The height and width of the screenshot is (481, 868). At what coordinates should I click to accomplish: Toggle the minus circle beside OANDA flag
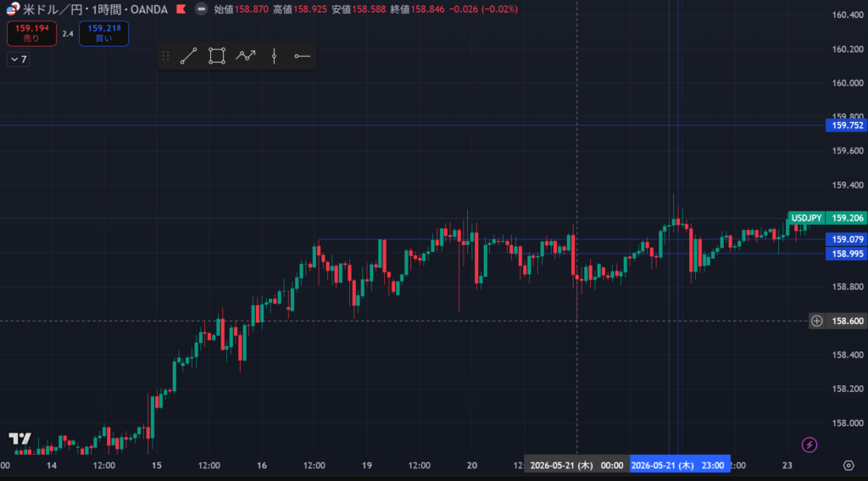(202, 9)
